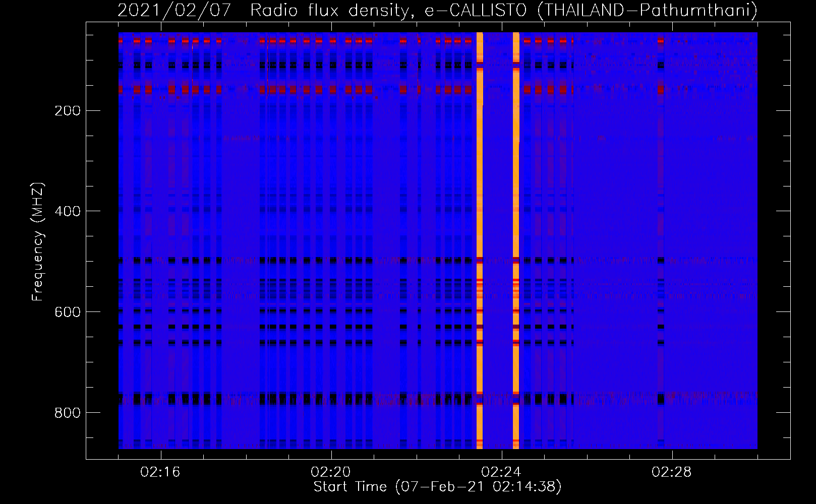Viewport: 816px width, 504px height.
Task: Click the '200' frequency tick label
Action: pos(67,111)
